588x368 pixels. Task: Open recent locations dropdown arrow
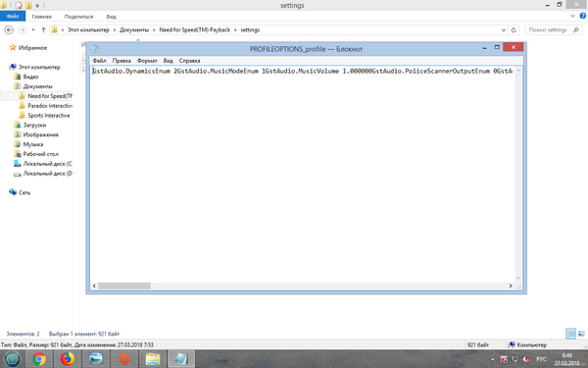coord(33,30)
